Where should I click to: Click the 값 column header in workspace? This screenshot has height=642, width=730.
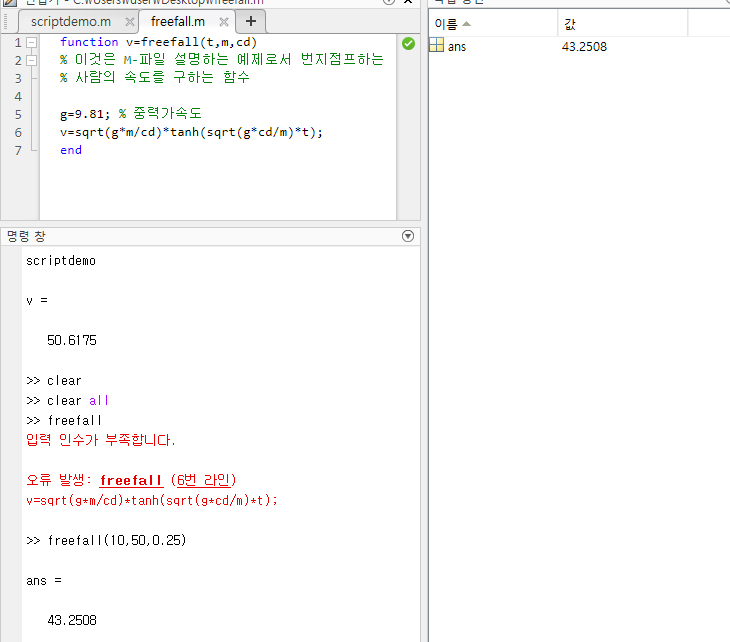(x=570, y=24)
